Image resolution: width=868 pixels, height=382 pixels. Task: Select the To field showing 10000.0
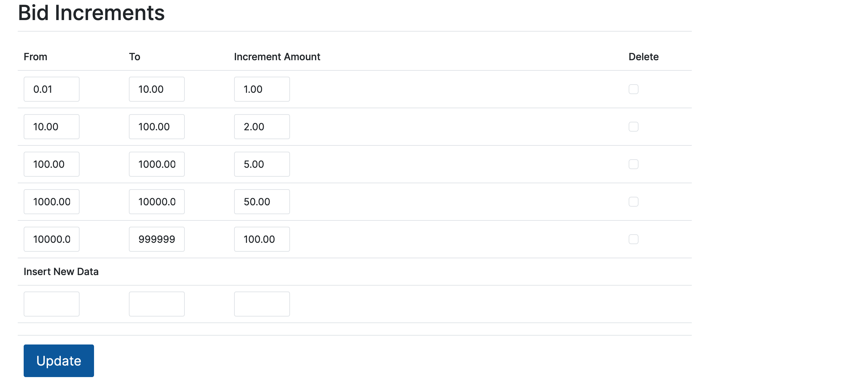click(x=157, y=202)
